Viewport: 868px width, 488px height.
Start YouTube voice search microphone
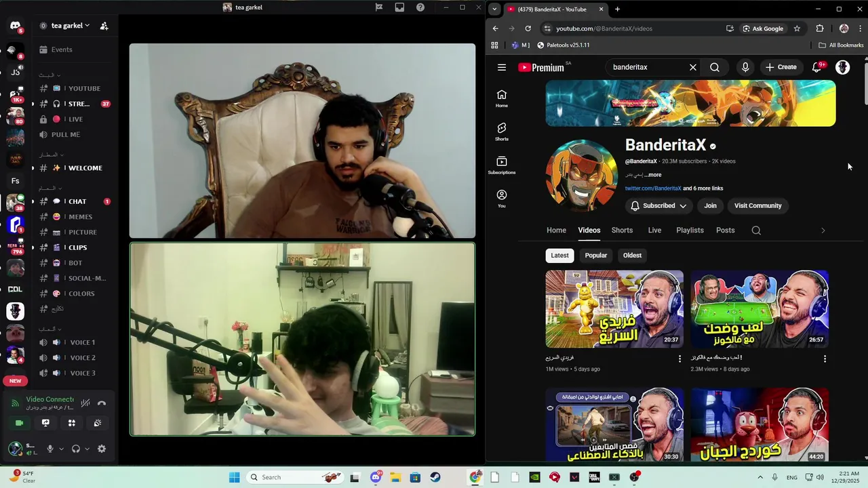coord(745,67)
